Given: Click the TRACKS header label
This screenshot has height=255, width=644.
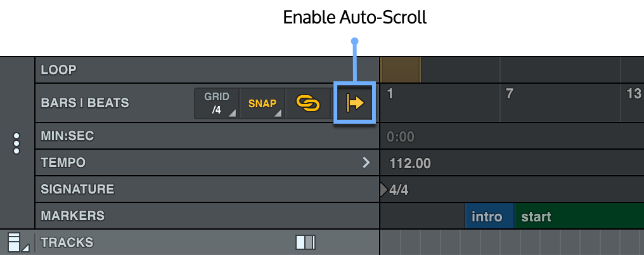Looking at the screenshot, I should tap(67, 242).
